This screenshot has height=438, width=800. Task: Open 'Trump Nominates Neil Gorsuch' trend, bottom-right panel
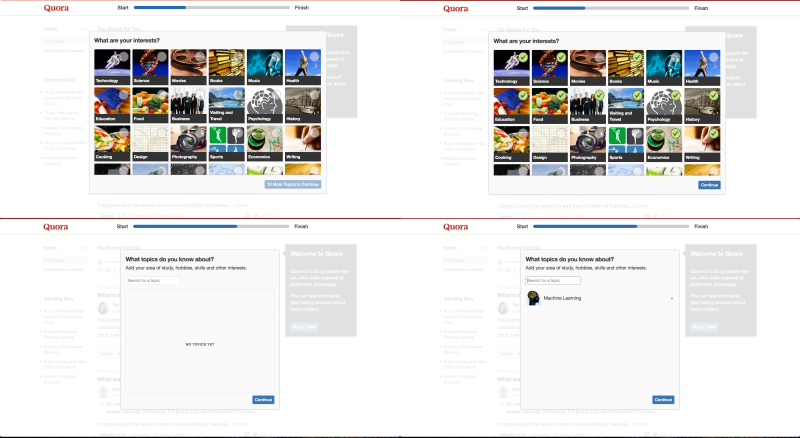[463, 317]
